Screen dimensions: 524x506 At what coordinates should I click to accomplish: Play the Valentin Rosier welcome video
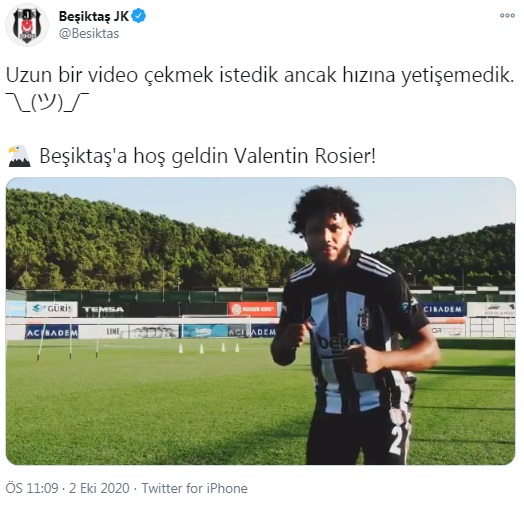tap(261, 321)
